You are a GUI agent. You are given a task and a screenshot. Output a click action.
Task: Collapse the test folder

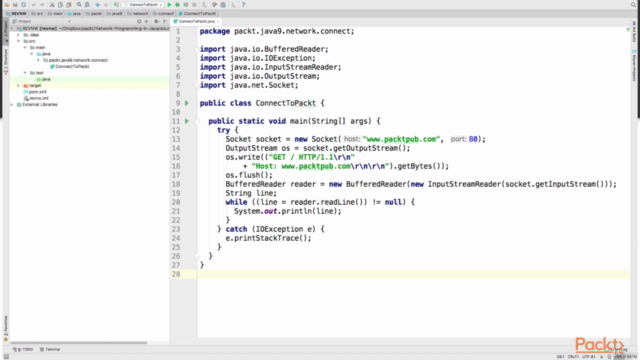[x=25, y=73]
